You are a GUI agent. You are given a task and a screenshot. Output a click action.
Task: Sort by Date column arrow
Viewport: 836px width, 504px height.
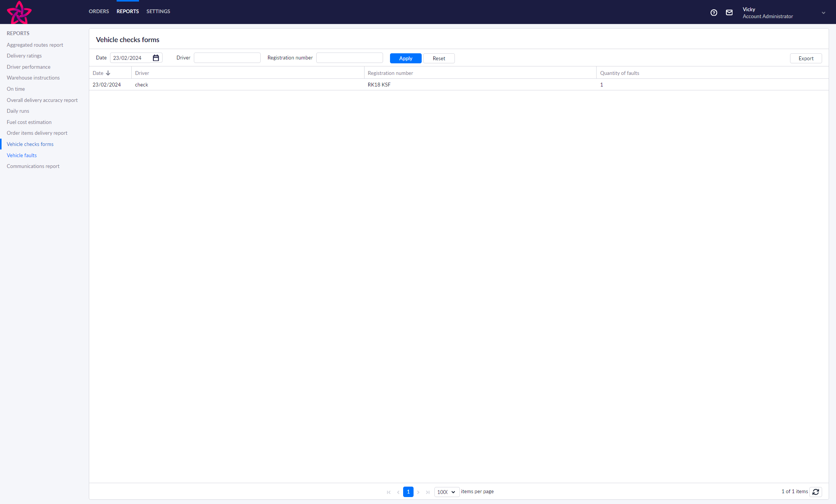[x=108, y=73]
